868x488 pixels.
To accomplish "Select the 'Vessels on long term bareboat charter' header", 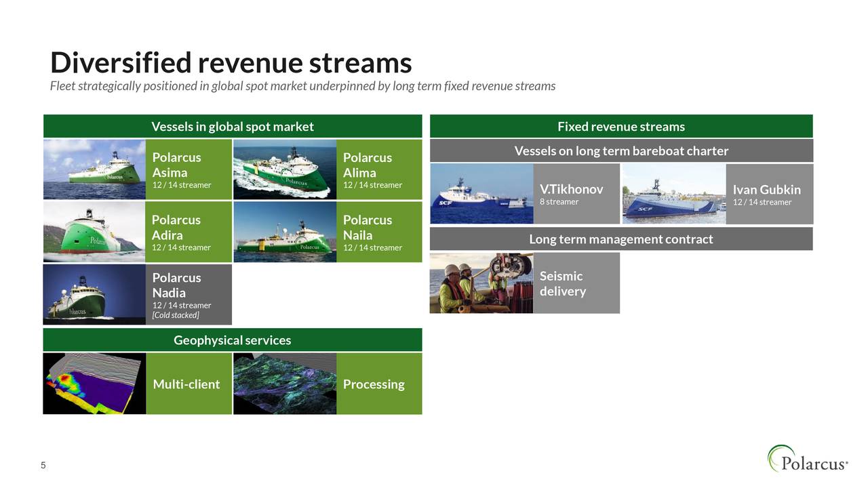I will (x=621, y=150).
